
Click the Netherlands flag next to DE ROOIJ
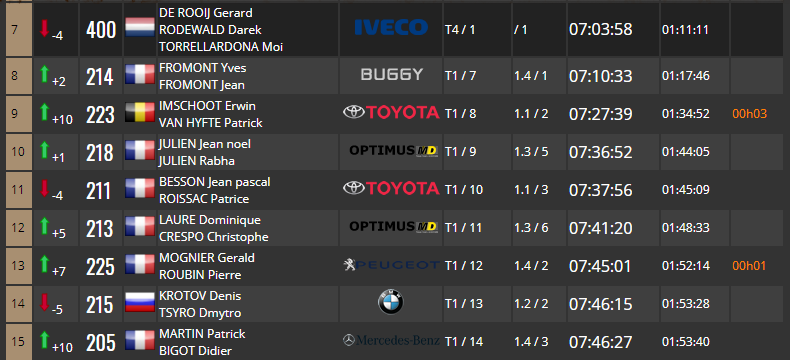point(140,28)
